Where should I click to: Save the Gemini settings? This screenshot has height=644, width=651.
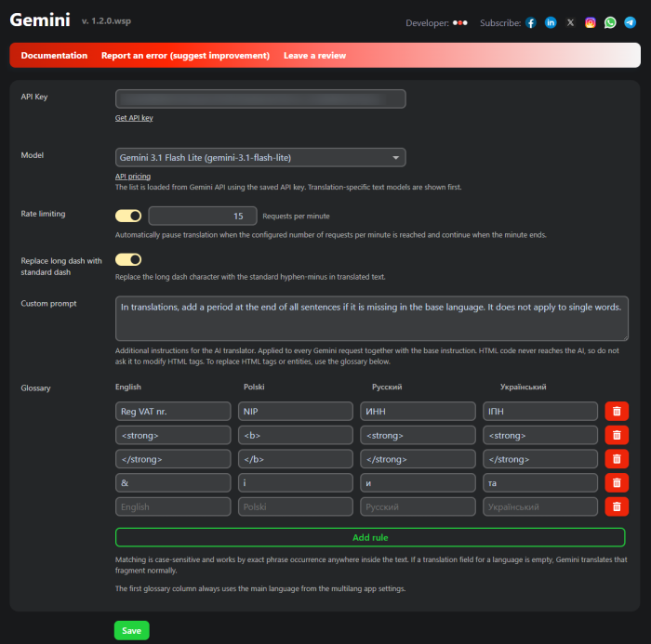pyautogui.click(x=132, y=631)
